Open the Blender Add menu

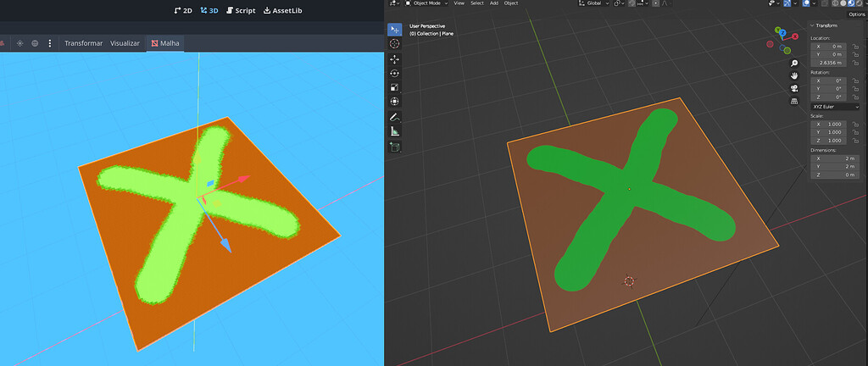[x=494, y=3]
